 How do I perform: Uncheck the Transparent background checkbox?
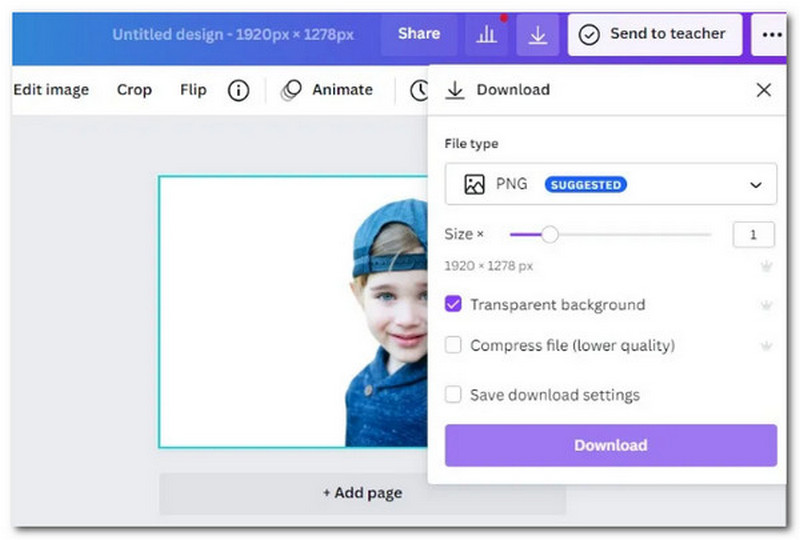point(453,305)
